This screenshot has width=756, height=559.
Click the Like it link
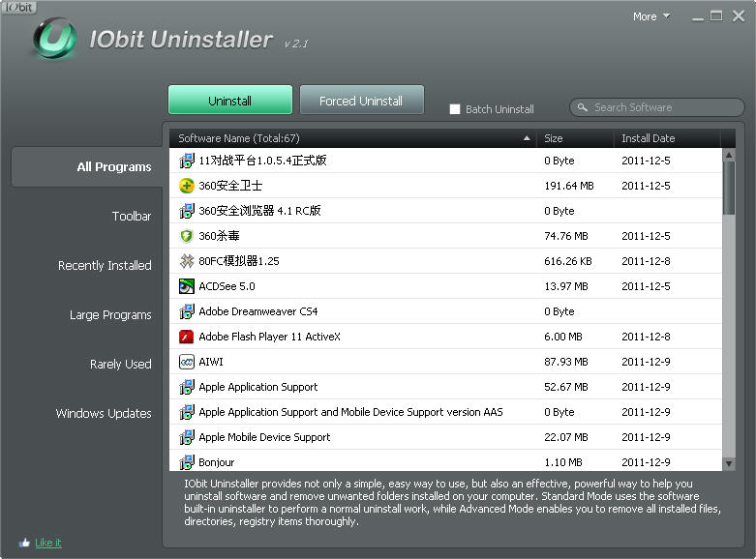pyautogui.click(x=48, y=543)
